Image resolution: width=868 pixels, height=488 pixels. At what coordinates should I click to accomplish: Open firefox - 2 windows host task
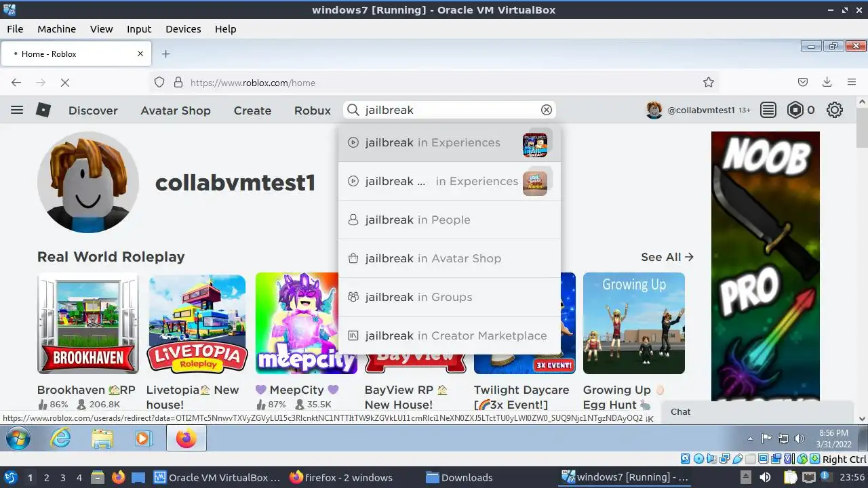click(x=341, y=477)
